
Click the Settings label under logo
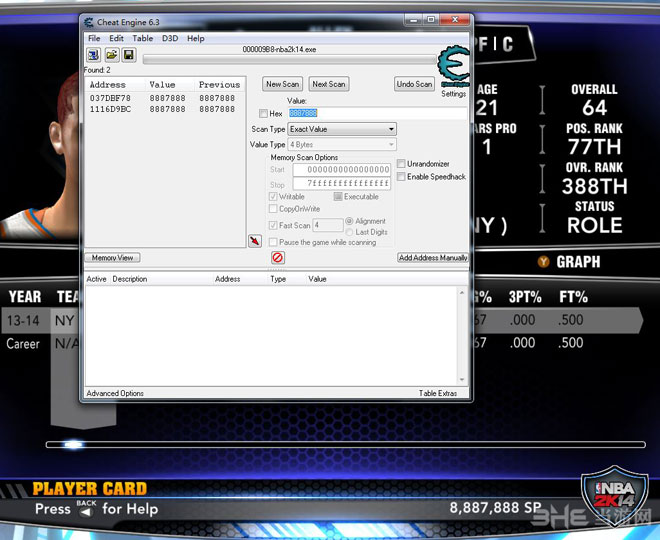(453, 93)
